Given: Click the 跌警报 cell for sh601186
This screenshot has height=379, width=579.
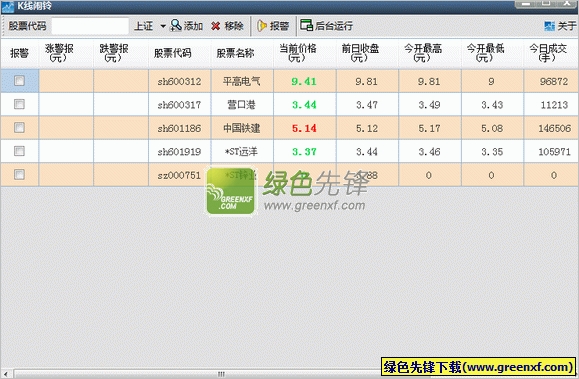Looking at the screenshot, I should point(121,128).
